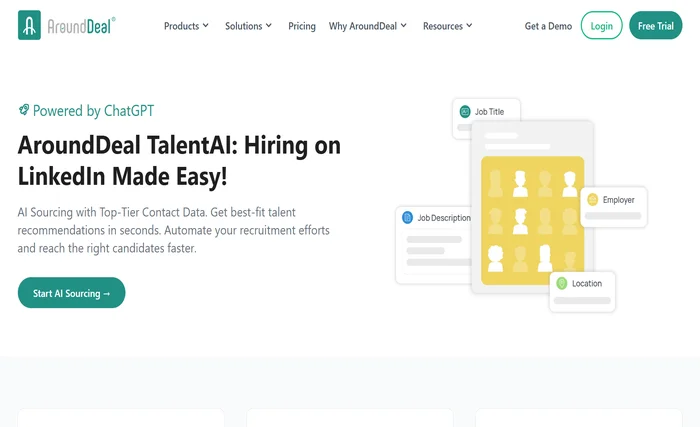Expand the Solutions dropdown chevron
700x427 pixels.
pos(269,25)
